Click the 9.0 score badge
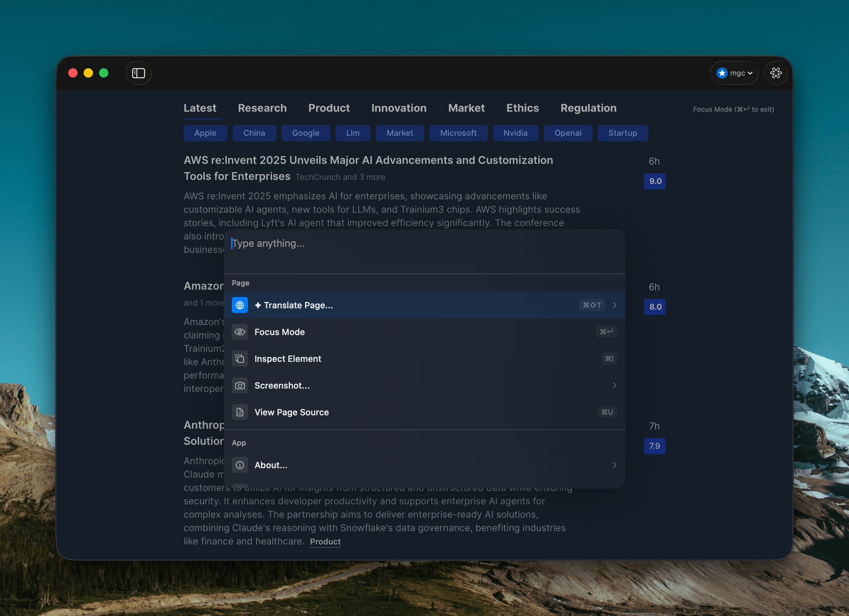 654,181
